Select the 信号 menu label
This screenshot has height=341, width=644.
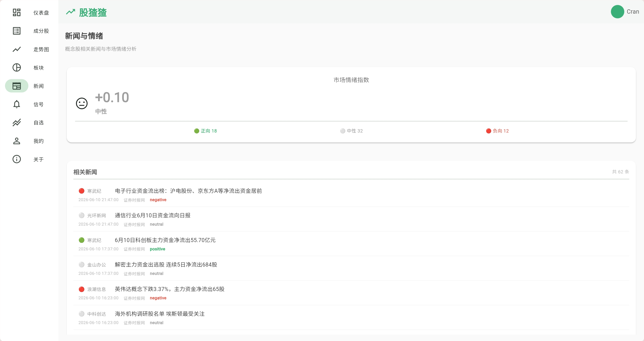pyautogui.click(x=39, y=104)
